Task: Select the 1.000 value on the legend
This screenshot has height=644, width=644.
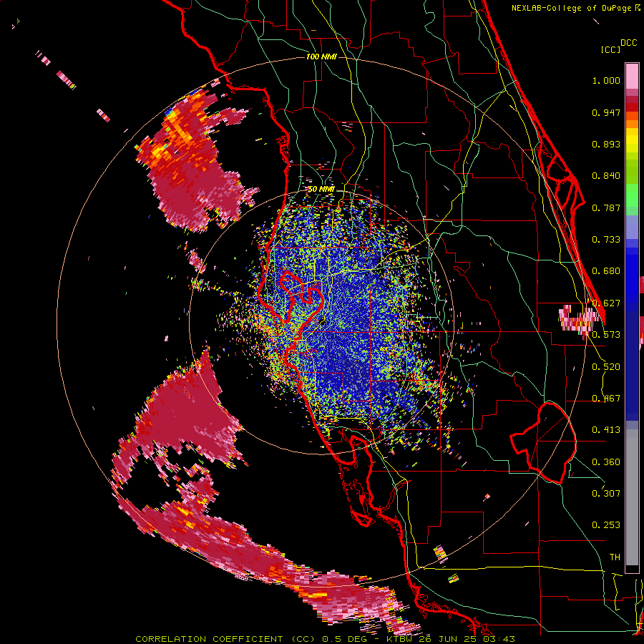Action: pyautogui.click(x=606, y=80)
